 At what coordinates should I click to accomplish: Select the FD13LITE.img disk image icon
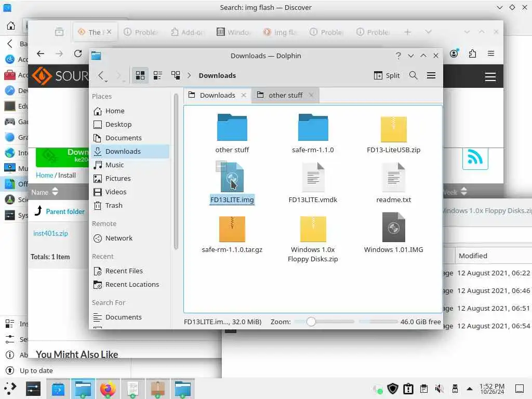coord(232,177)
